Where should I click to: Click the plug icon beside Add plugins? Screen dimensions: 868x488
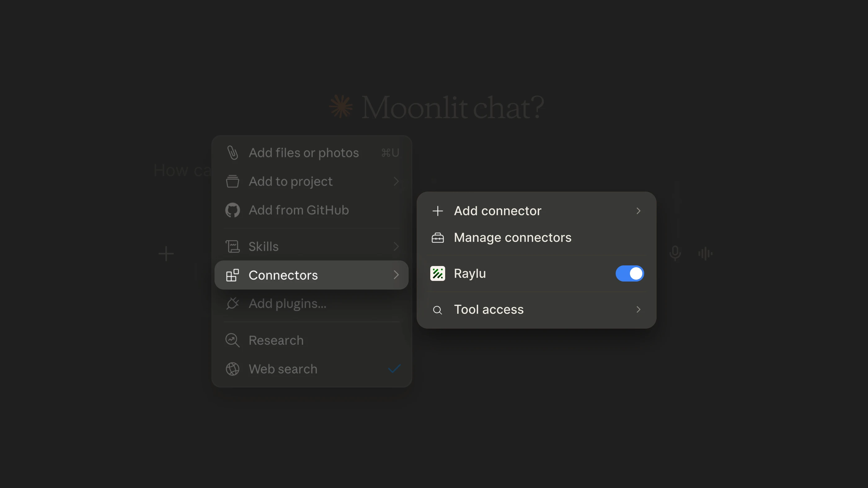pos(232,303)
